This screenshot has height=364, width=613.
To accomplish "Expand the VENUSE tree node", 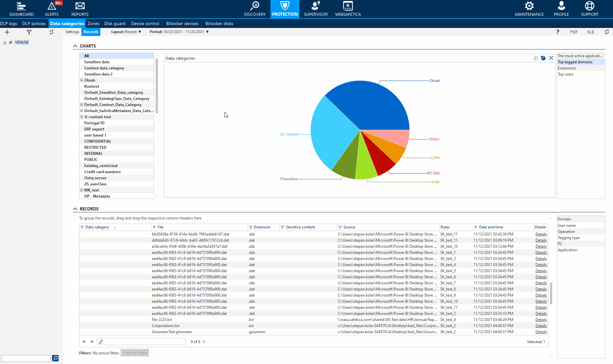I will tap(5, 43).
